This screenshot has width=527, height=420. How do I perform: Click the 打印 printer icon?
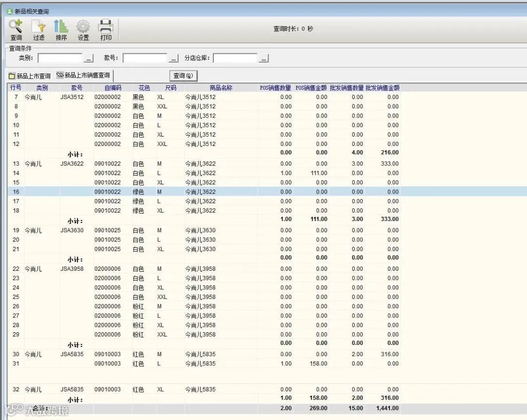(106, 30)
